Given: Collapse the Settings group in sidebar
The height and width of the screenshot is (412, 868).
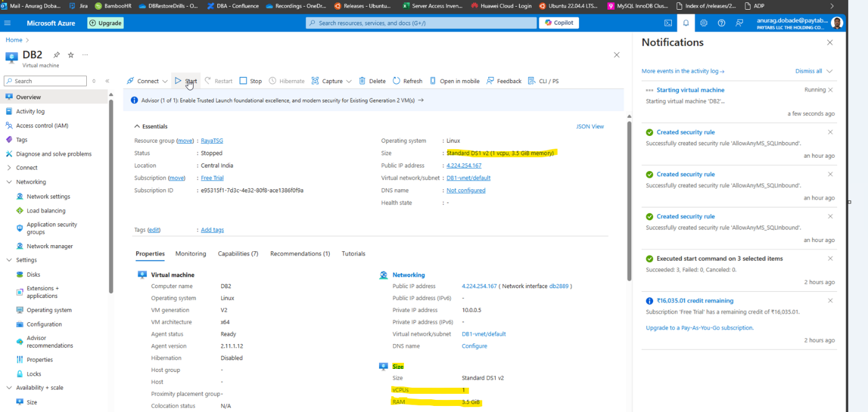Looking at the screenshot, I should [9, 260].
